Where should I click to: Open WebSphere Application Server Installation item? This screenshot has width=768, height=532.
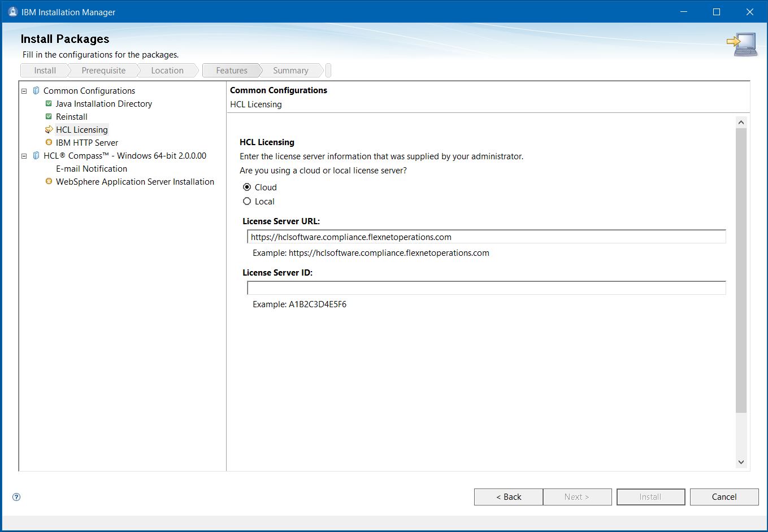(135, 181)
